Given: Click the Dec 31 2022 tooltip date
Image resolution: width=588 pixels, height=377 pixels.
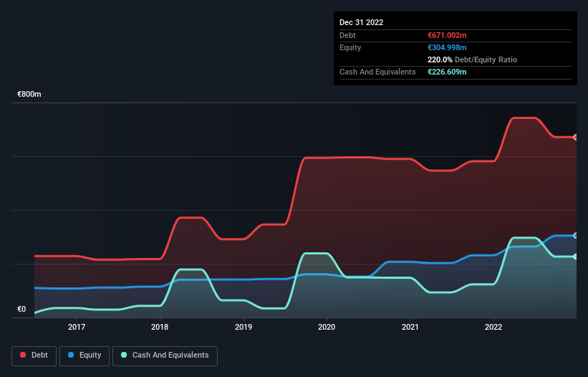Looking at the screenshot, I should coord(361,22).
